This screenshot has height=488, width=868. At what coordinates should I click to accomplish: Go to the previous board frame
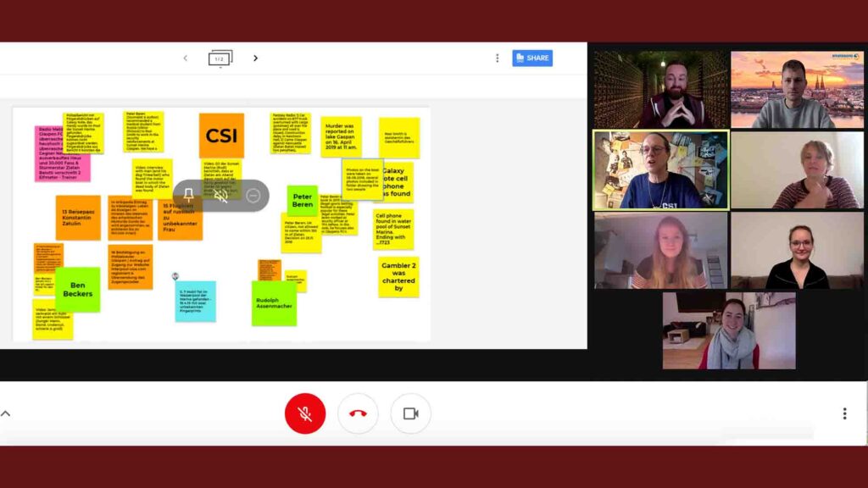(x=186, y=58)
